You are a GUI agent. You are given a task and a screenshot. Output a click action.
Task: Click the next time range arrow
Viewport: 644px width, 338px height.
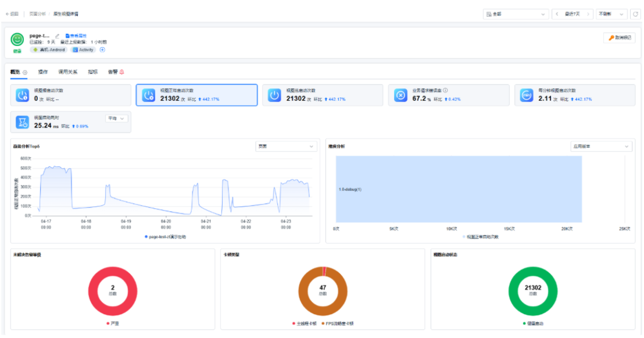(588, 14)
